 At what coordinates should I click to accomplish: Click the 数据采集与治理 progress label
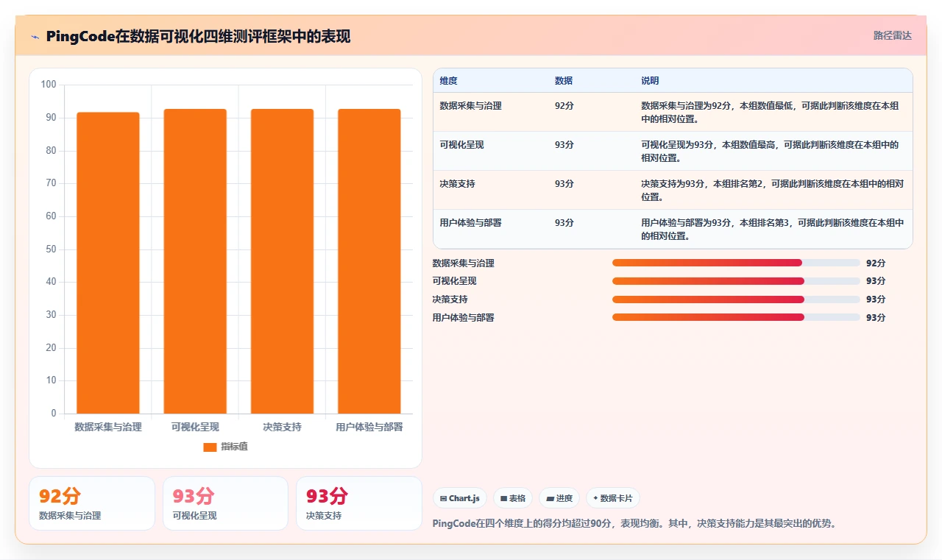pos(463,263)
